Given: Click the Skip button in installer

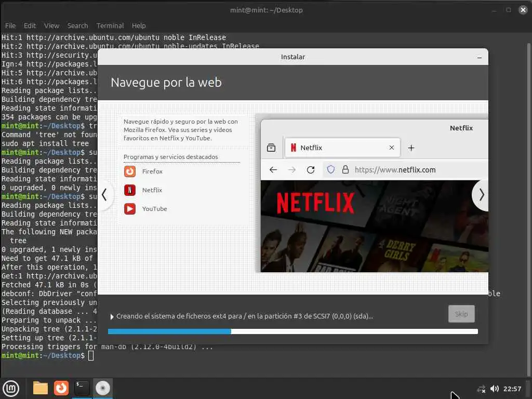Looking at the screenshot, I should [461, 314].
